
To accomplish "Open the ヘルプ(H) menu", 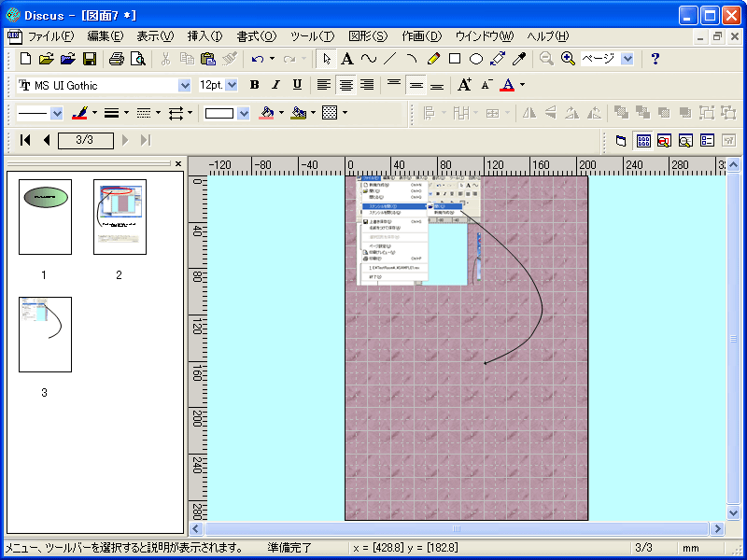I will click(x=548, y=36).
